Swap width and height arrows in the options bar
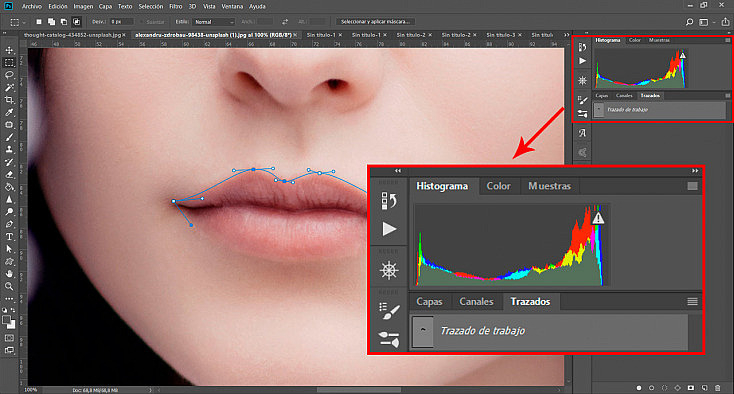734x394 pixels. coord(285,22)
